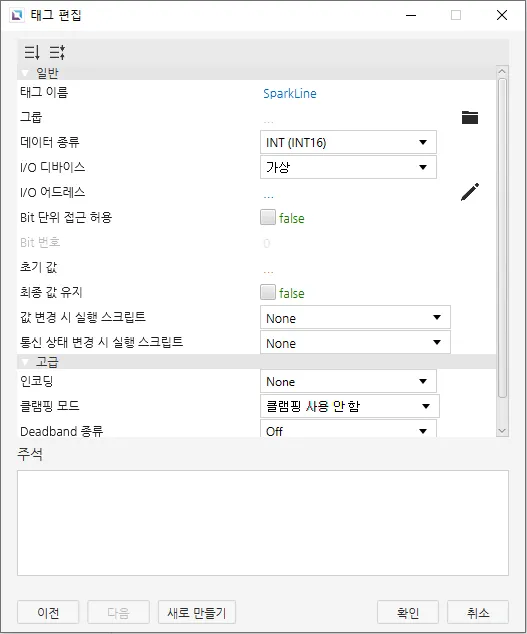
Task: Click scrollbar down arrow in property grid
Action: click(502, 431)
